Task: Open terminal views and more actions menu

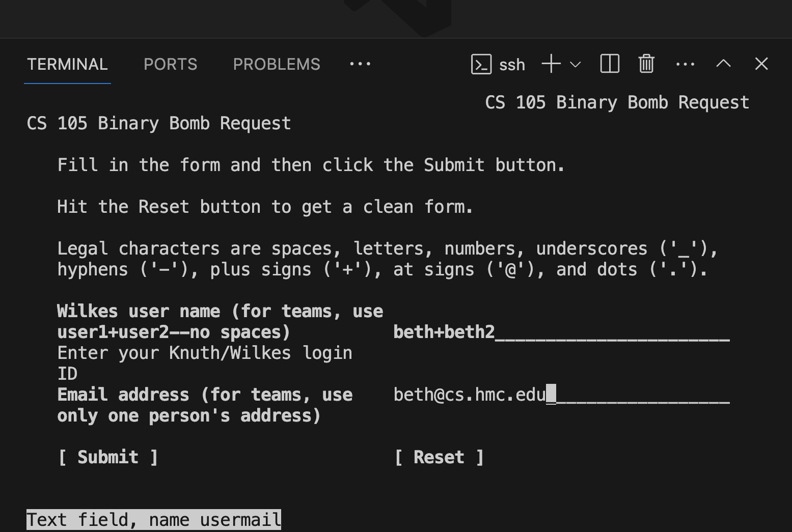Action: (x=685, y=64)
